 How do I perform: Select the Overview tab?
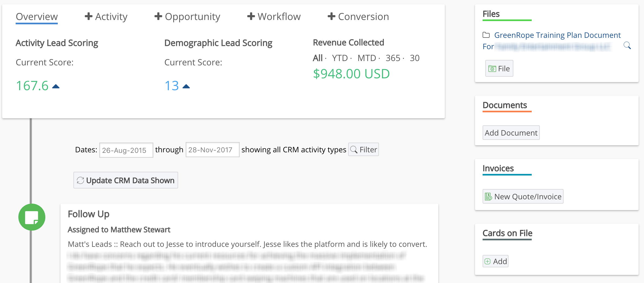click(x=37, y=16)
